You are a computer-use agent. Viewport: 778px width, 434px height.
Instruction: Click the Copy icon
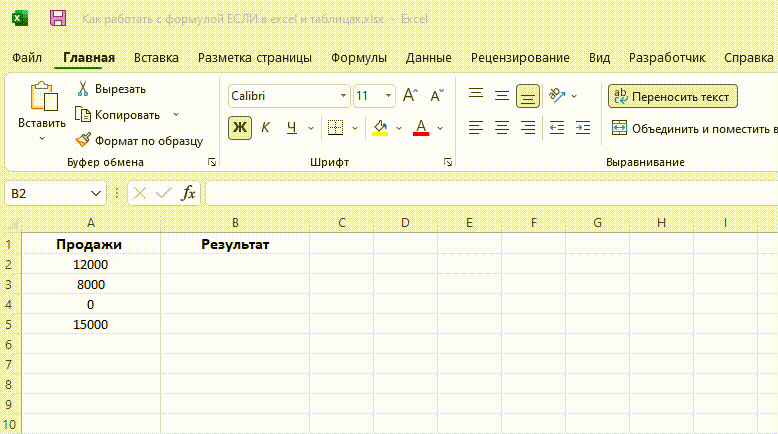[x=83, y=115]
